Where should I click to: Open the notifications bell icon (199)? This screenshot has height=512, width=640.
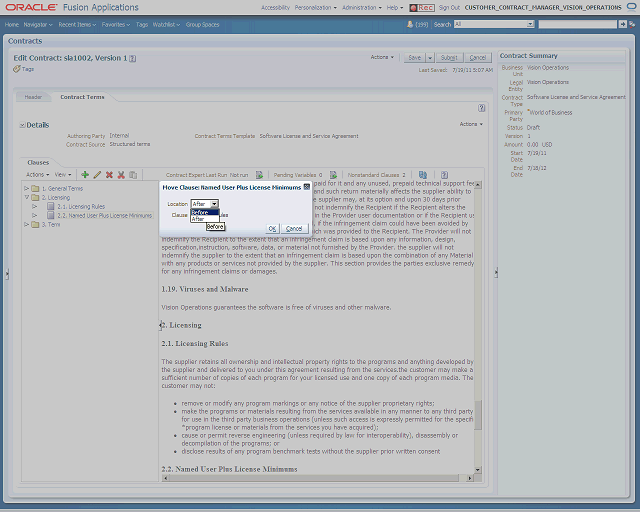tap(410, 24)
